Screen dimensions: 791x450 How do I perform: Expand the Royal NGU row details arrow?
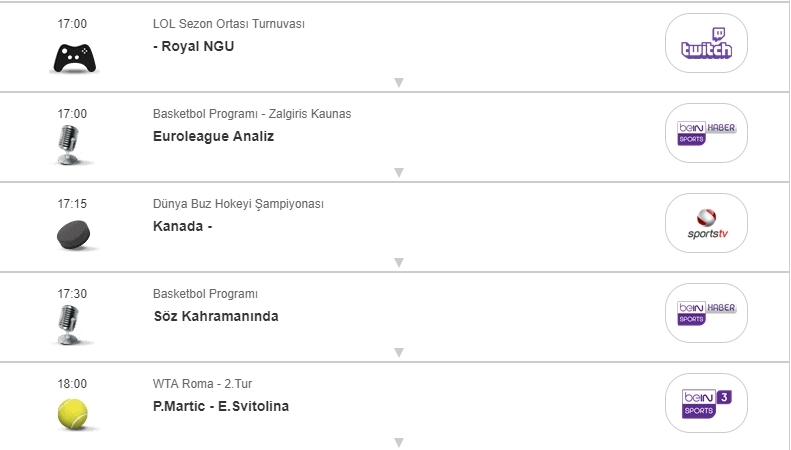pyautogui.click(x=398, y=83)
